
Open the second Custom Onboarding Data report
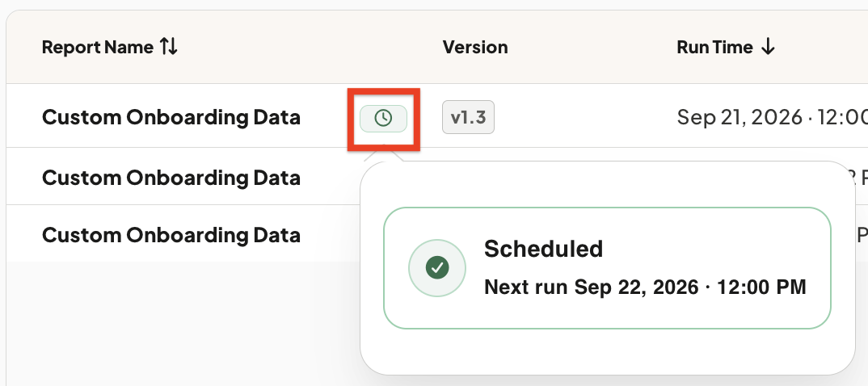click(x=171, y=178)
